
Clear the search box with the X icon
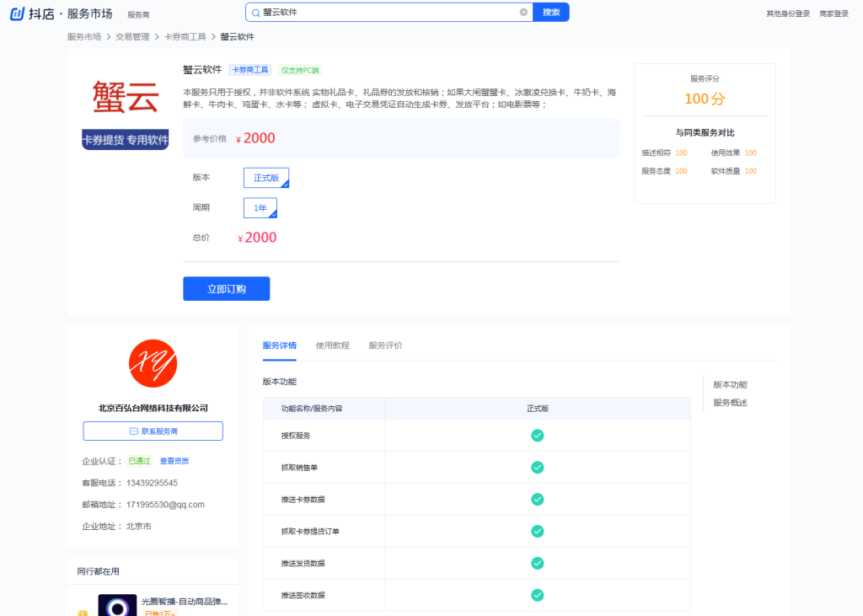pyautogui.click(x=523, y=12)
